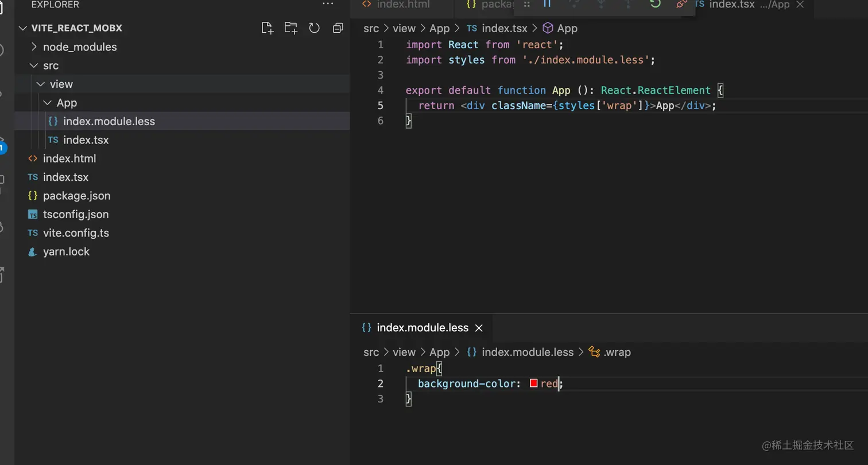Refresh the explorer file tree
This screenshot has height=465, width=868.
click(314, 28)
